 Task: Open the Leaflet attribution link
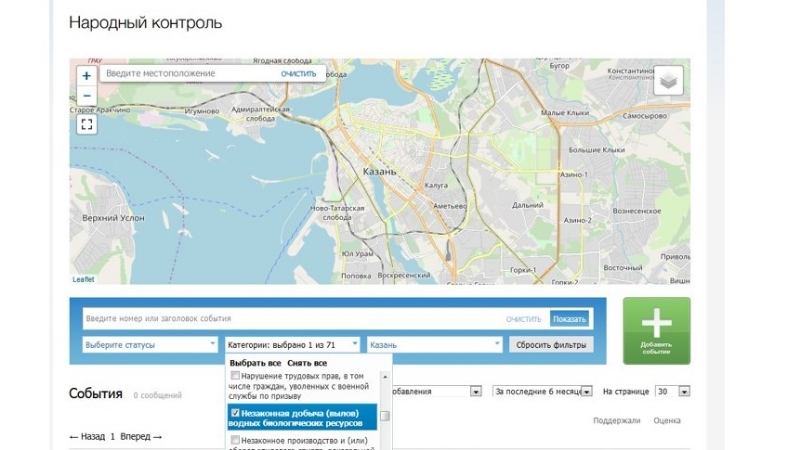(83, 279)
